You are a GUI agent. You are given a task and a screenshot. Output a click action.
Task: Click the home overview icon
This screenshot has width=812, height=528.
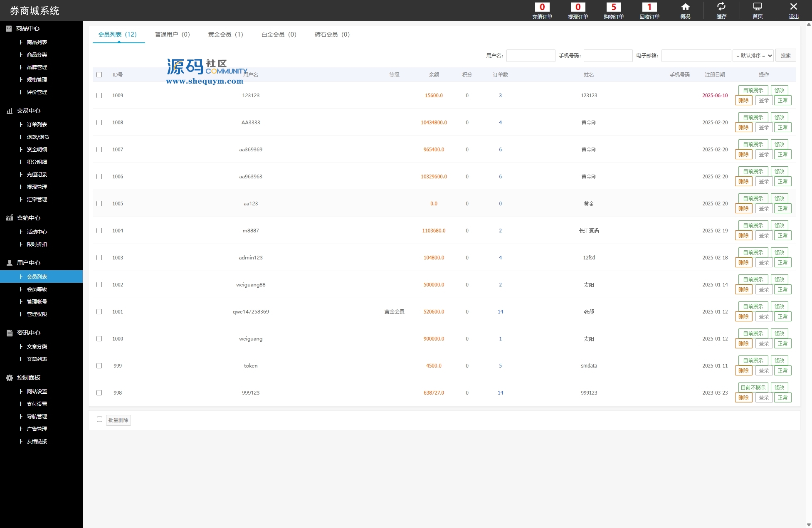685,7
